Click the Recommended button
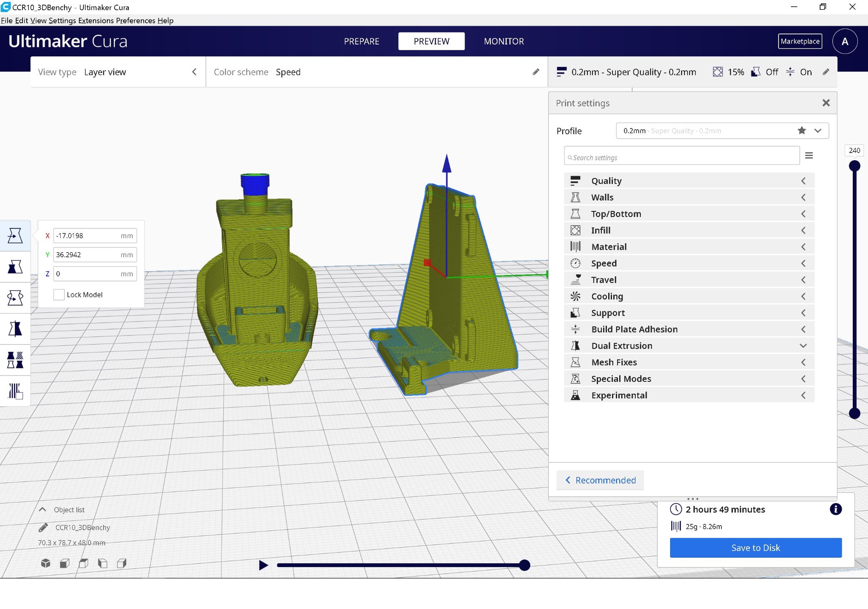The height and width of the screenshot is (609, 868). [600, 480]
